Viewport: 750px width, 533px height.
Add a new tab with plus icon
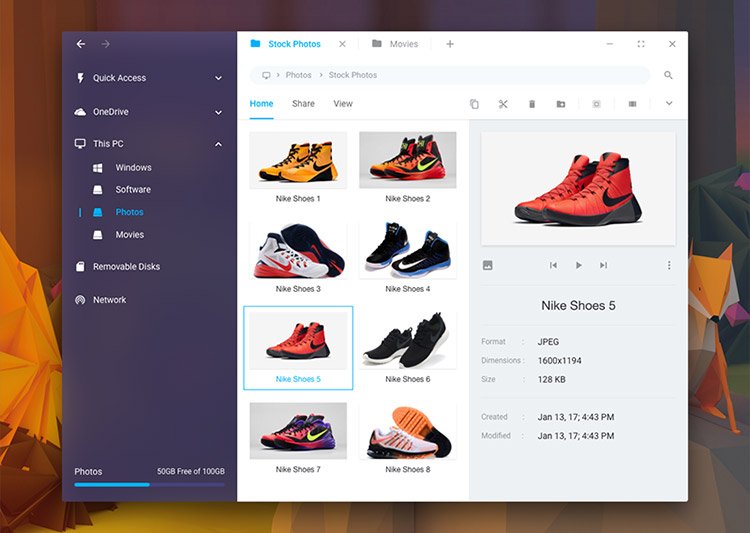pos(450,44)
